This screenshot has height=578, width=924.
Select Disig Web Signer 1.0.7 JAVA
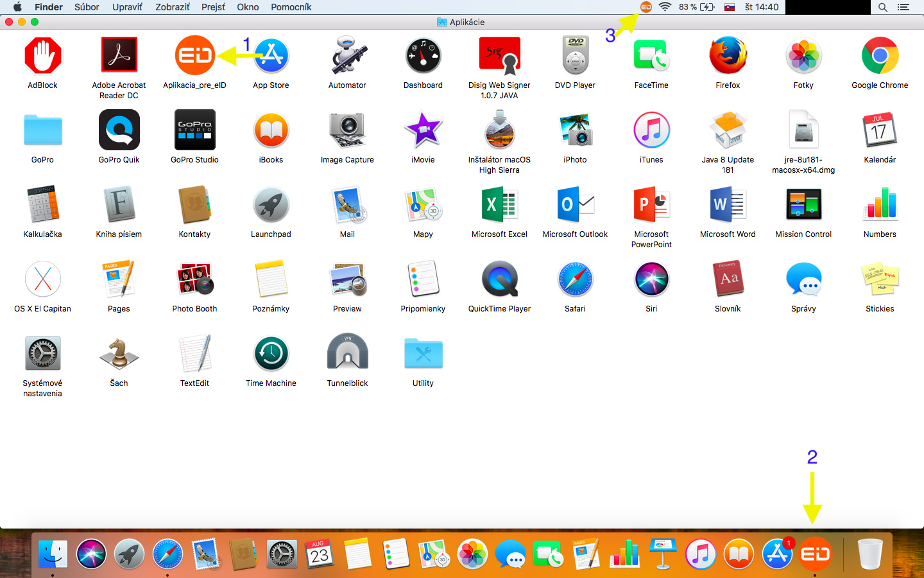pos(499,56)
